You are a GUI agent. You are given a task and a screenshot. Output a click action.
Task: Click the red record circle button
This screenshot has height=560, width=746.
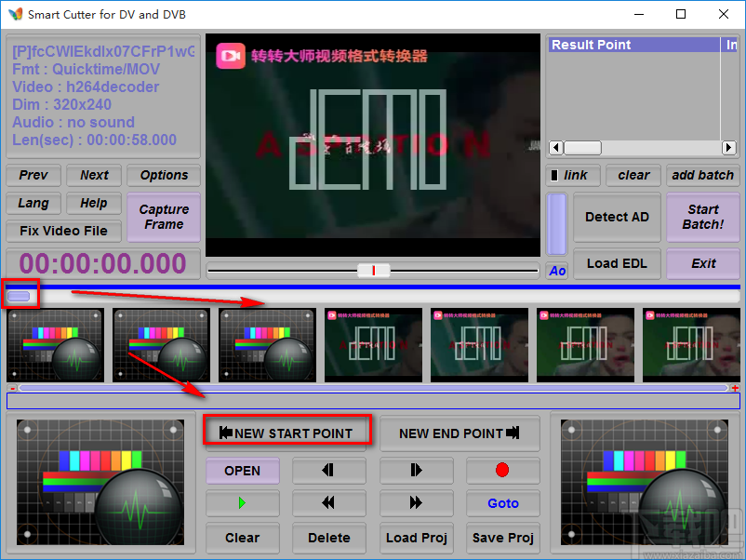[x=503, y=471]
